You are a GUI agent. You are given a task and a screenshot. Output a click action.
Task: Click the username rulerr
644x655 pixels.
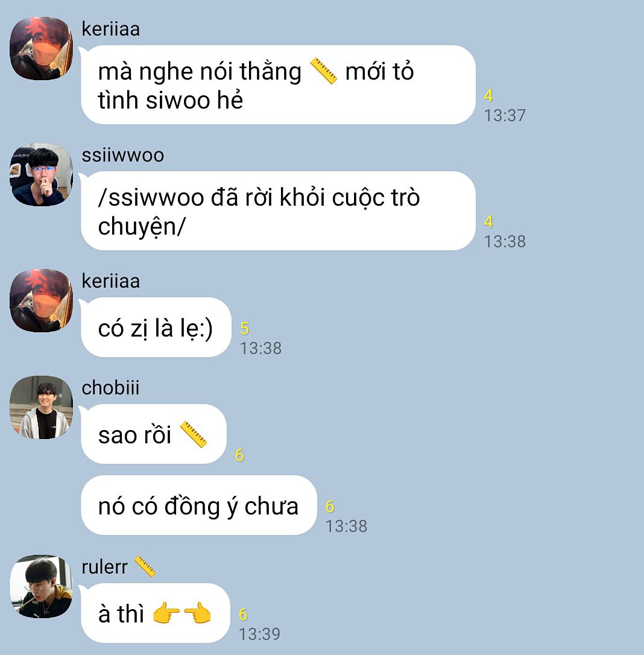click(x=104, y=567)
